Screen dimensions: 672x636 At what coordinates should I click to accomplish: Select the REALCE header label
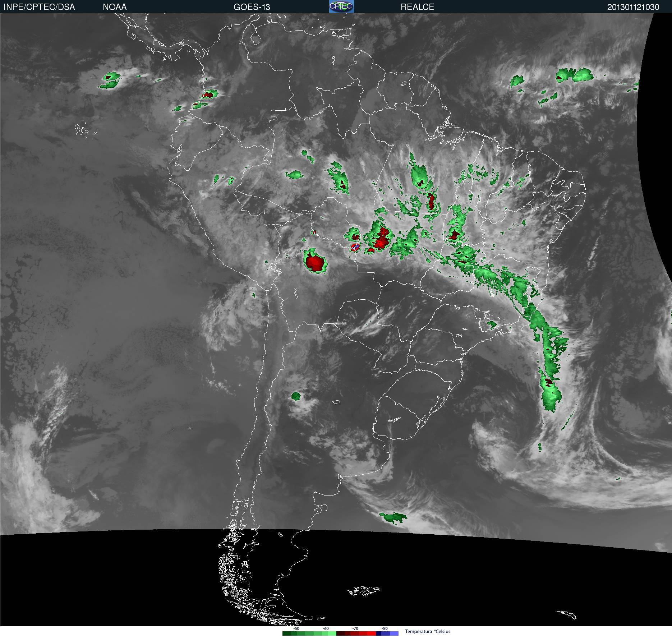point(417,7)
